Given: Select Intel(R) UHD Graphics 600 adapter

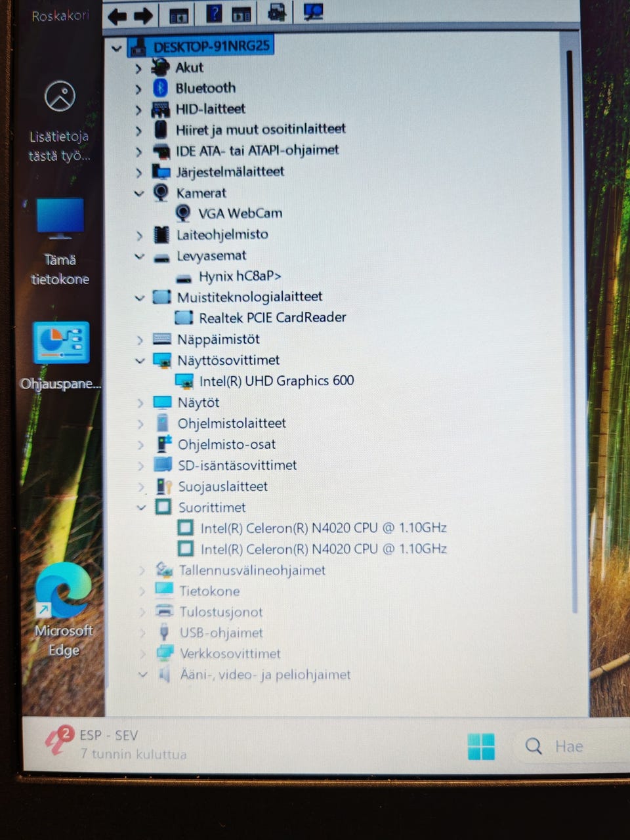Looking at the screenshot, I should (x=276, y=381).
